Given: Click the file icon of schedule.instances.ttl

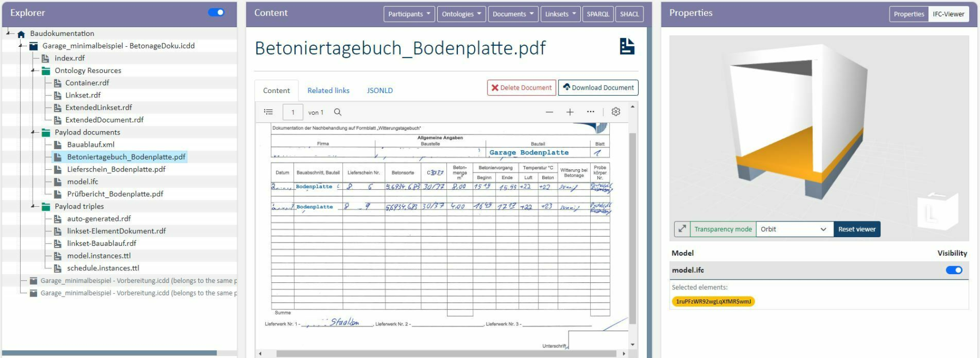Looking at the screenshot, I should (x=58, y=268).
